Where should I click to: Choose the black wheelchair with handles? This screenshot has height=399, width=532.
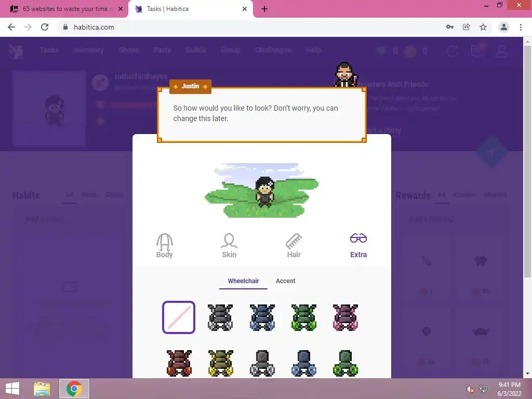[220, 317]
